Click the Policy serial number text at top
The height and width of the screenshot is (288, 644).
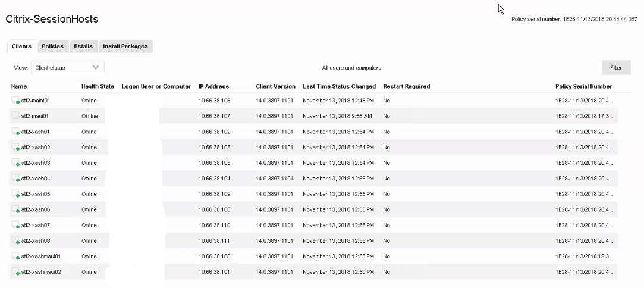(574, 19)
